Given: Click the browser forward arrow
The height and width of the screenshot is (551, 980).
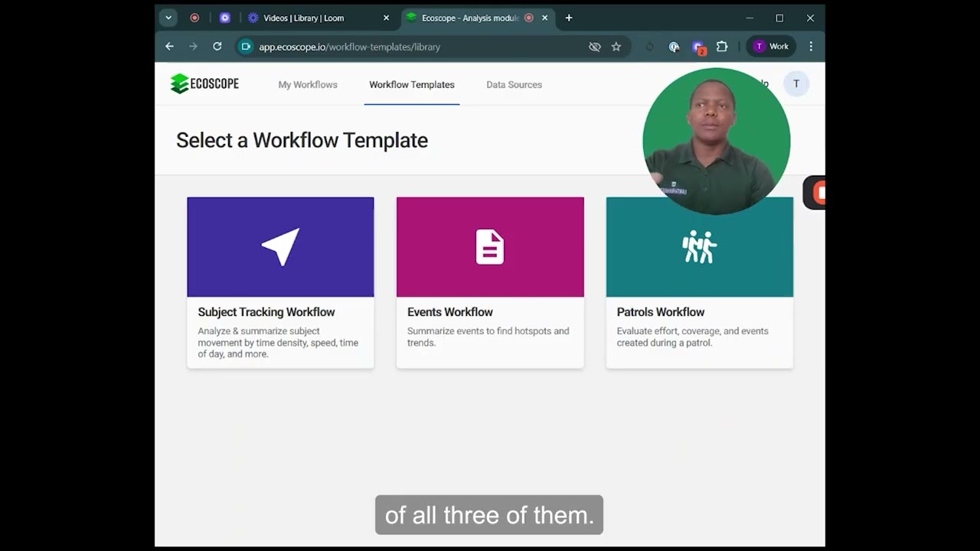Looking at the screenshot, I should coord(193,47).
